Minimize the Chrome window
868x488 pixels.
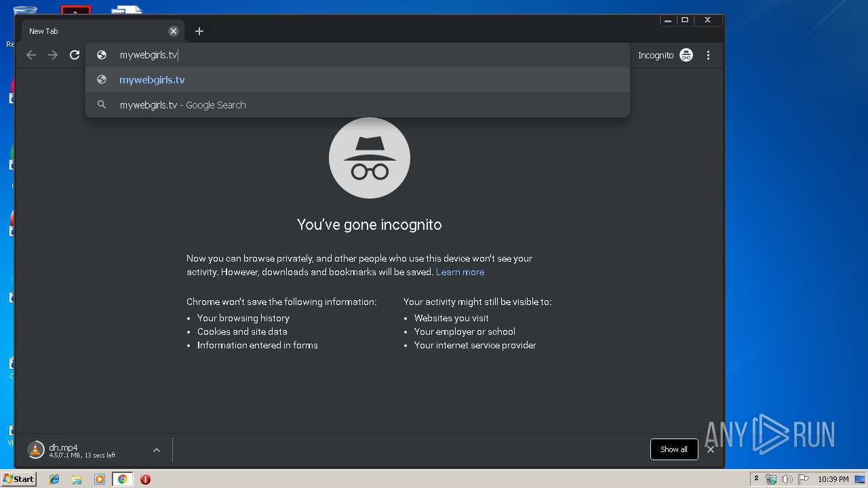(668, 20)
